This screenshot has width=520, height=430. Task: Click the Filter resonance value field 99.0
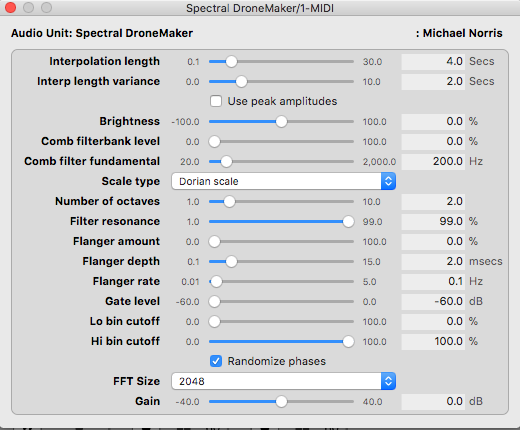point(433,222)
